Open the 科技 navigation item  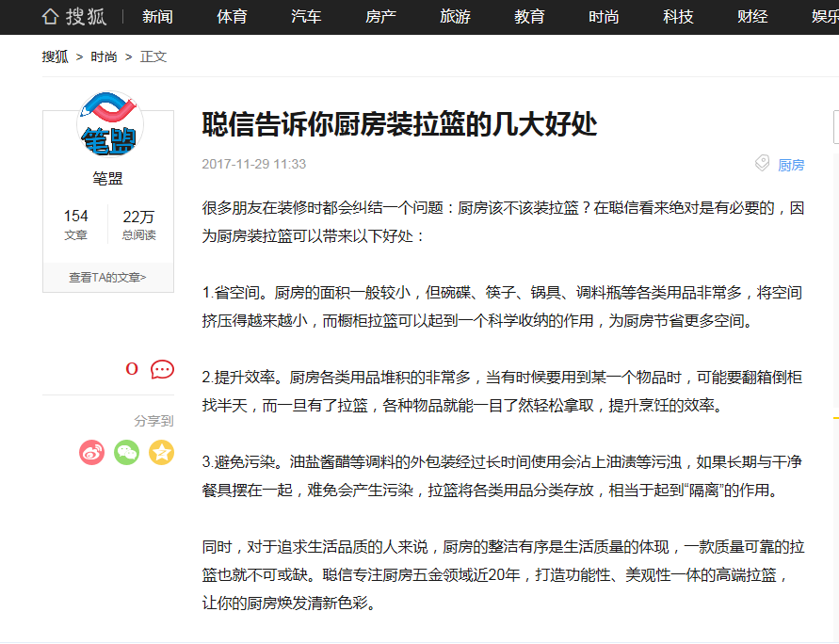click(x=678, y=17)
